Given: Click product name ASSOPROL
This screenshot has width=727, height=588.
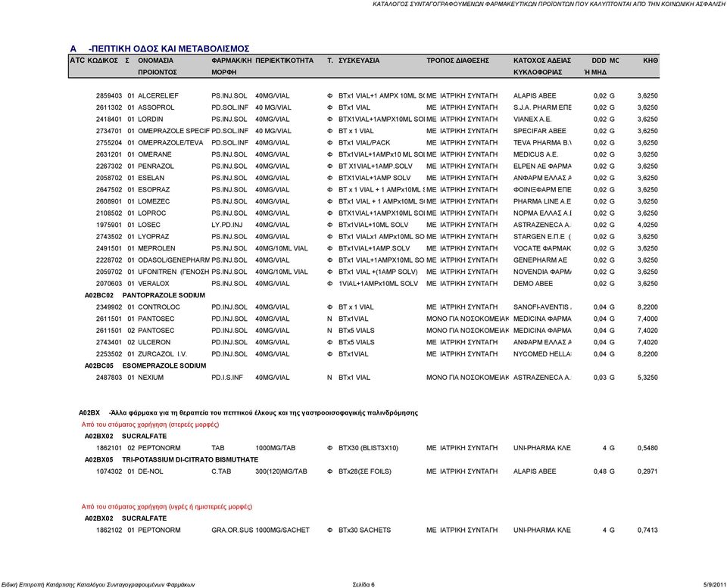Looking at the screenshot, I should pos(156,107).
